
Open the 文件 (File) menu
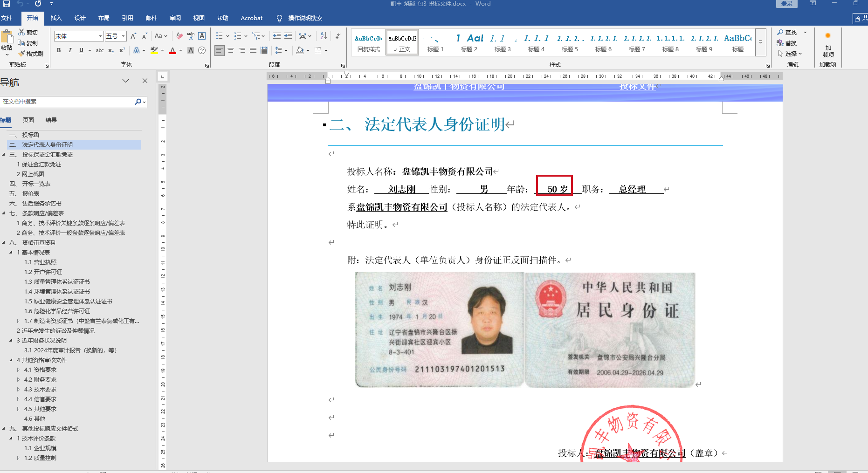[7, 18]
